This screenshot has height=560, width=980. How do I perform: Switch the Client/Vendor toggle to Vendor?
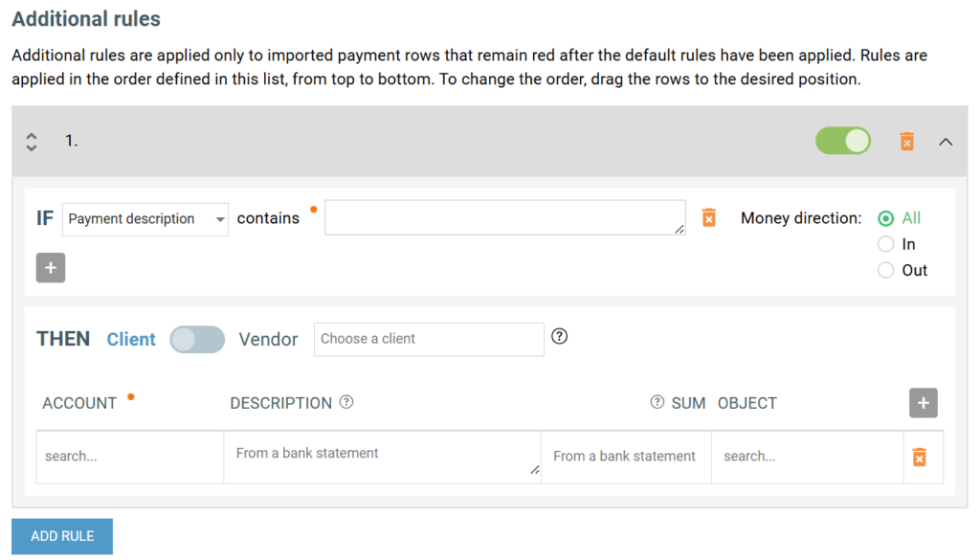click(197, 339)
